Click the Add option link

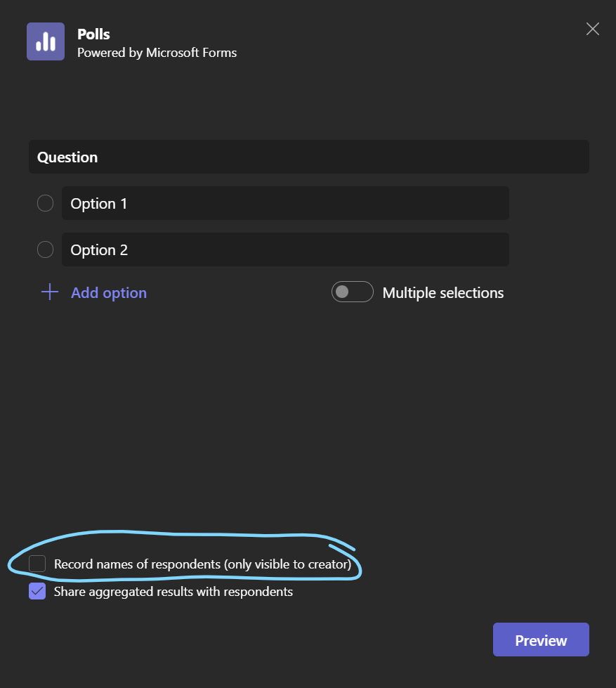pyautogui.click(x=108, y=292)
